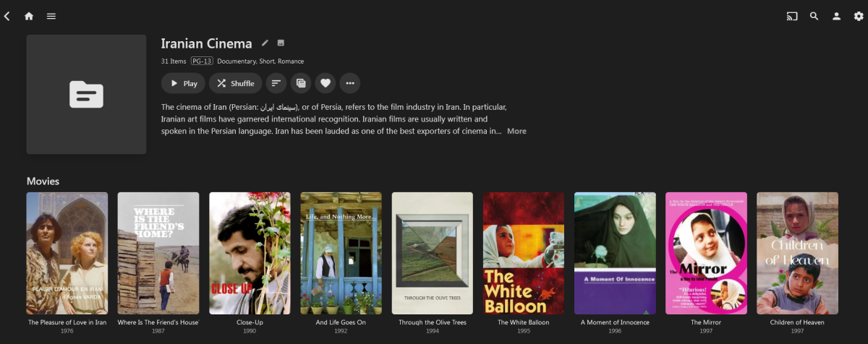Open the user profile menu

click(836, 16)
